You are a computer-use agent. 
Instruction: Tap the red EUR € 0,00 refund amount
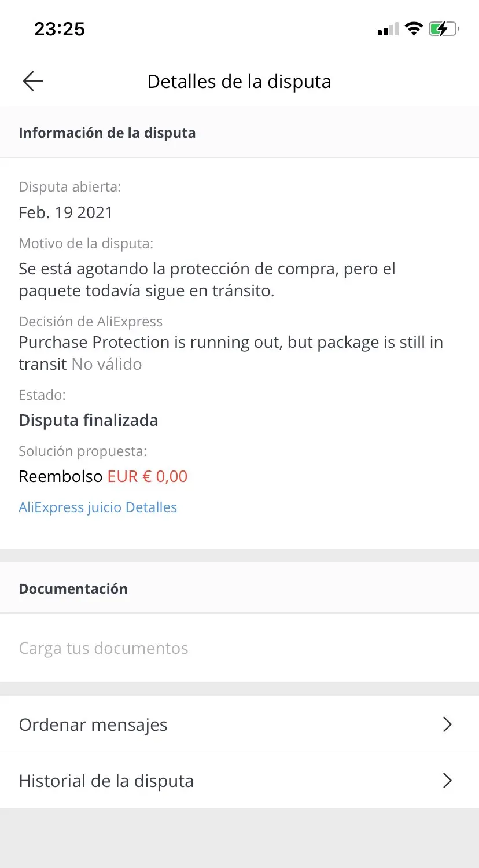[x=148, y=476]
